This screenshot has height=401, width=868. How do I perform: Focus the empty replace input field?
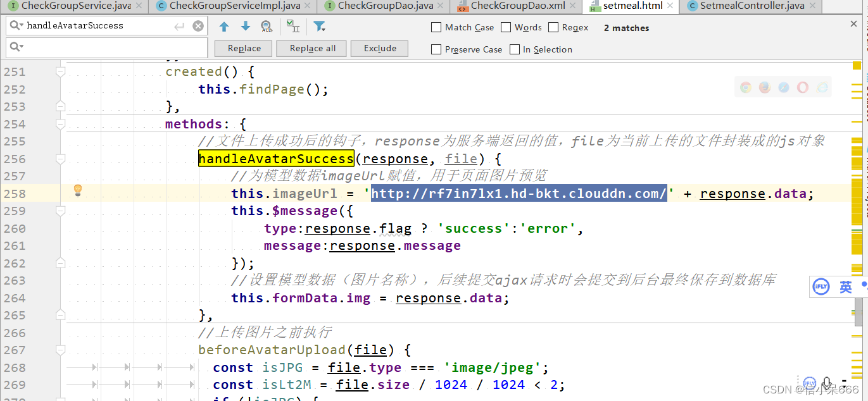tap(106, 47)
